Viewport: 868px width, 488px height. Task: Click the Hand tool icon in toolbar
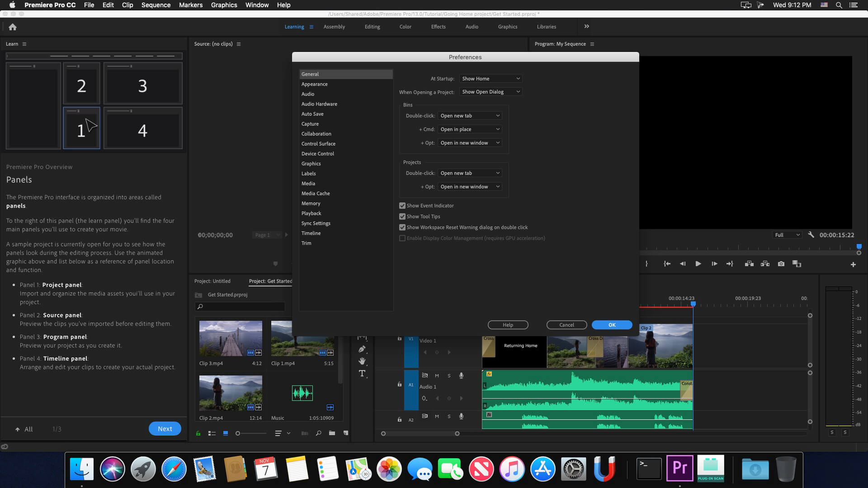point(362,361)
